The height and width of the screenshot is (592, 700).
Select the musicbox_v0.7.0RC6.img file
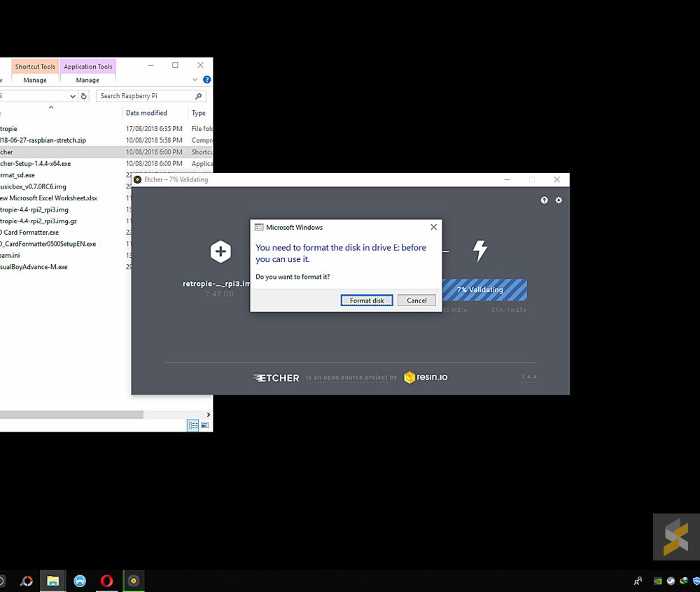point(66,187)
